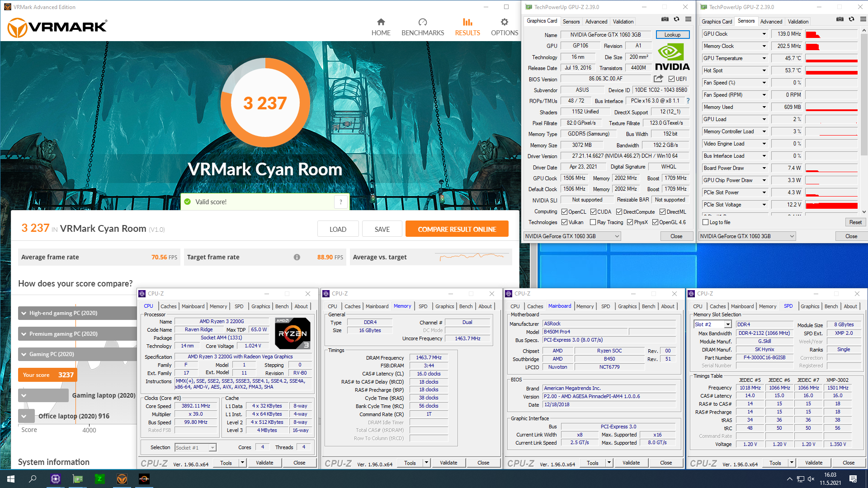Switch to Advanced tab in GPU-Z Sensors window

click(771, 22)
